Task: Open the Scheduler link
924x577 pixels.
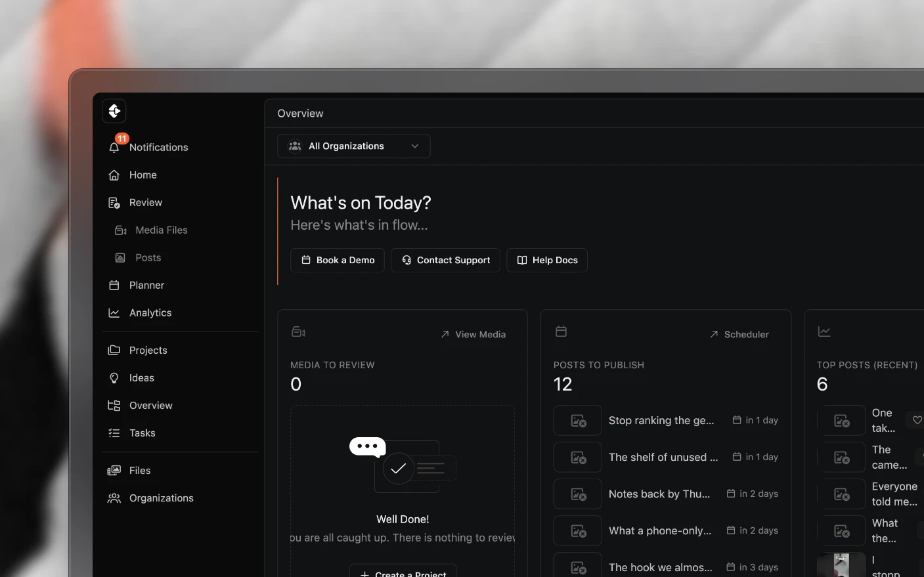Action: (x=739, y=335)
